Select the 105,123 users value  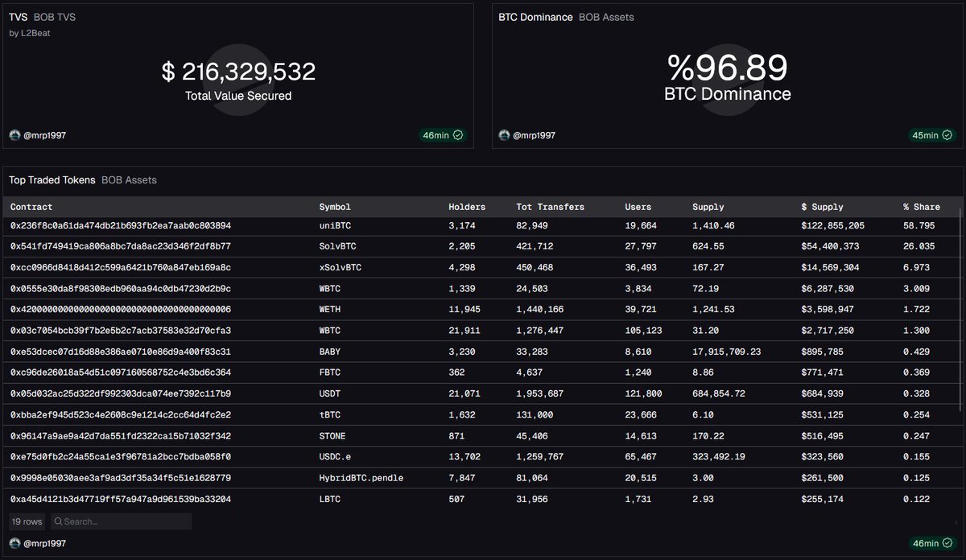(x=643, y=331)
